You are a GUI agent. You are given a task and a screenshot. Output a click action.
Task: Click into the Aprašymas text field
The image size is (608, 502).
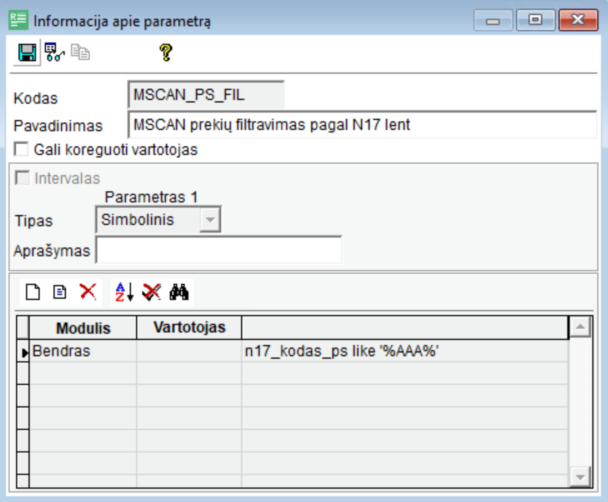pyautogui.click(x=218, y=249)
